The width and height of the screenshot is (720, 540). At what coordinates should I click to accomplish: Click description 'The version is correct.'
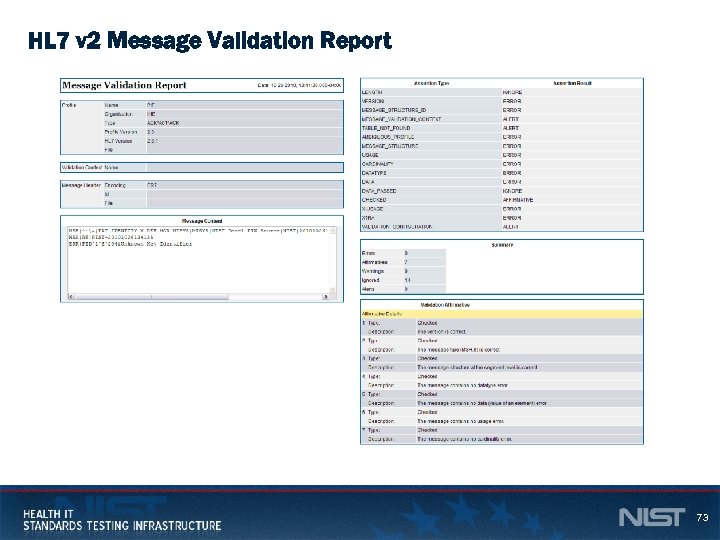click(x=442, y=332)
